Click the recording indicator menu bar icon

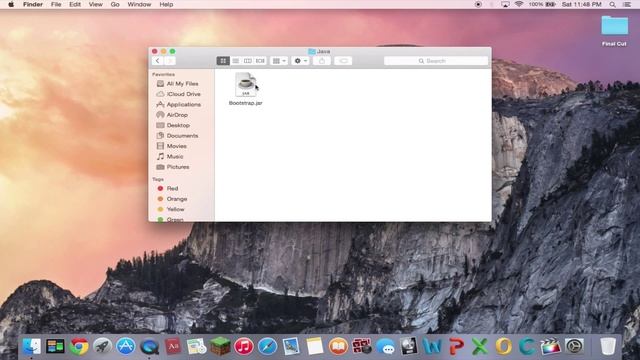point(478,4)
